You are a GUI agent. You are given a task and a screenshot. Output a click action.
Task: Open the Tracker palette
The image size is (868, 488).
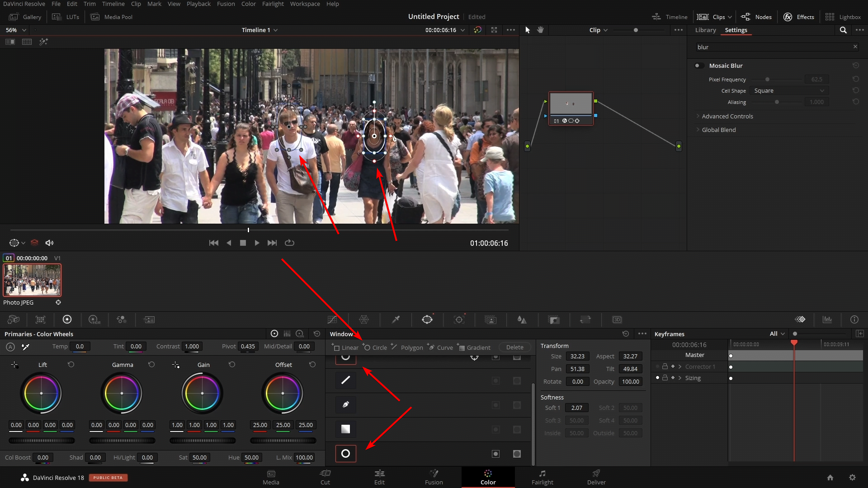[x=460, y=319]
